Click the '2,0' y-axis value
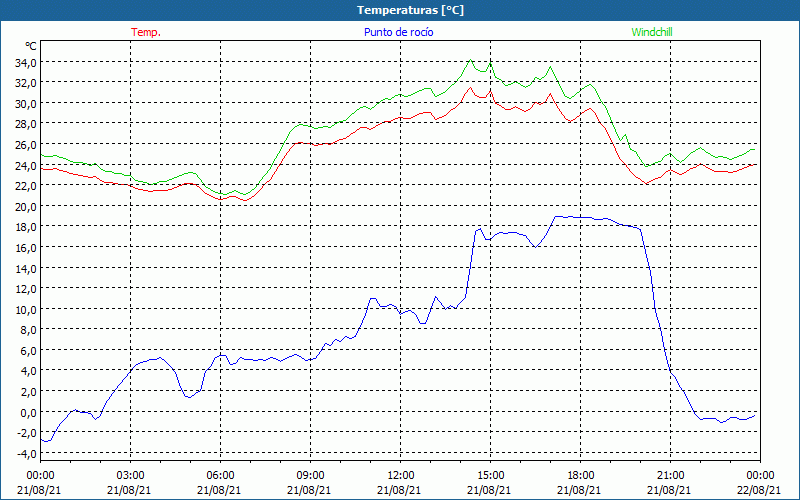This screenshot has height=500, width=800. [x=28, y=391]
